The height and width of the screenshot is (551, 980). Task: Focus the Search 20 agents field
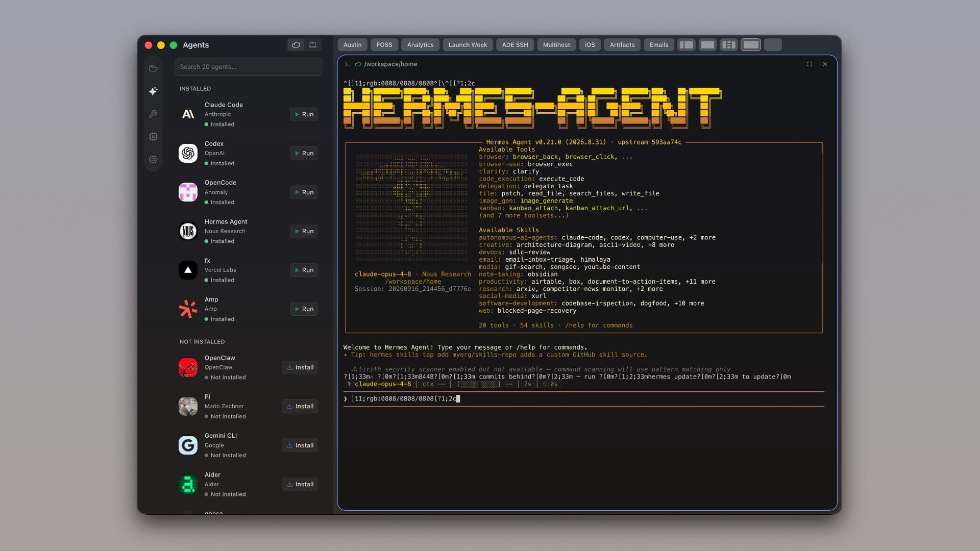click(248, 67)
